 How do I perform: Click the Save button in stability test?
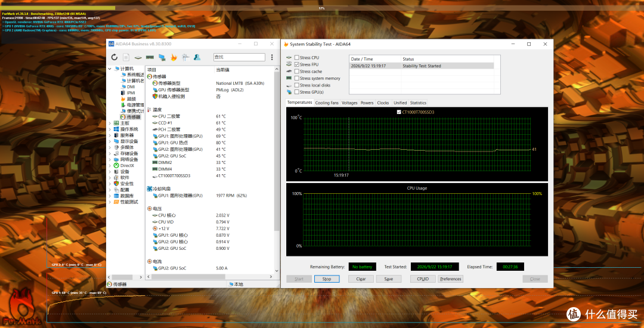[389, 279]
